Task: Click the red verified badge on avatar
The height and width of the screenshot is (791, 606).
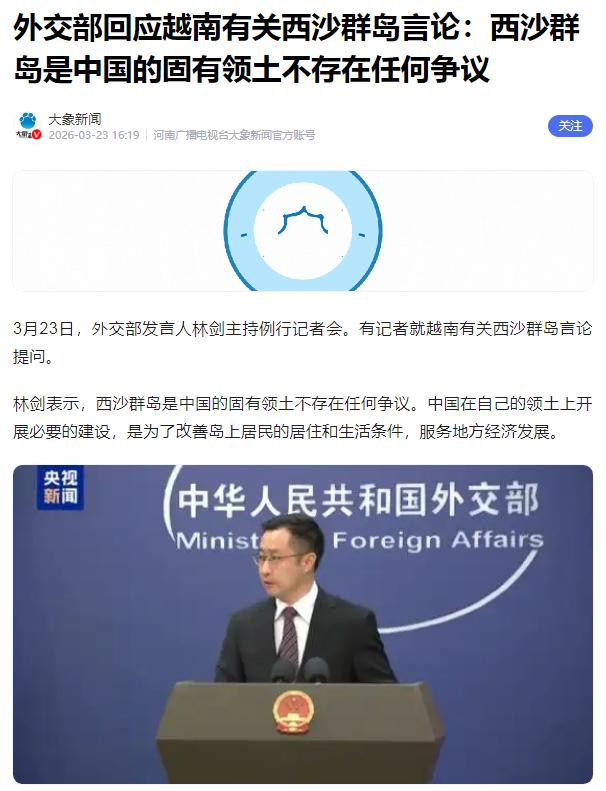Action: tap(37, 134)
